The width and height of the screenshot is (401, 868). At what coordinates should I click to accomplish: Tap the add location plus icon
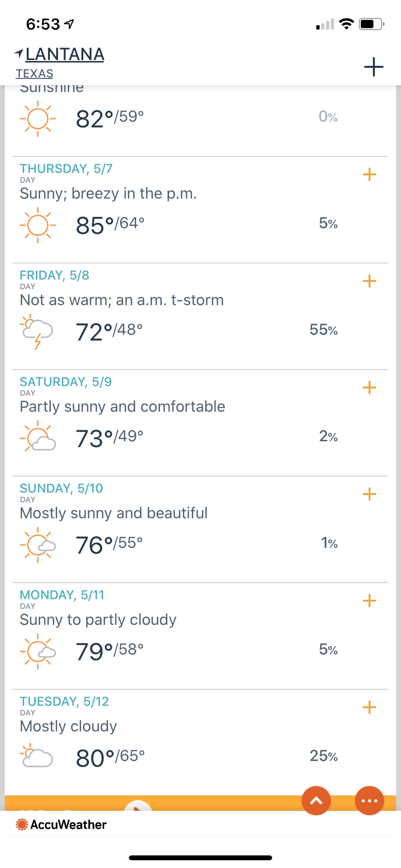tap(373, 67)
